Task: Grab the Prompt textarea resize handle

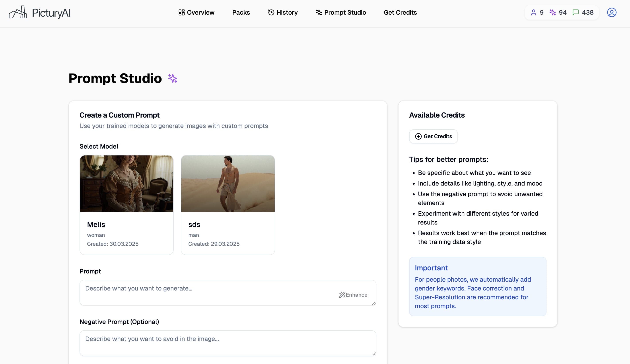Action: pyautogui.click(x=374, y=303)
